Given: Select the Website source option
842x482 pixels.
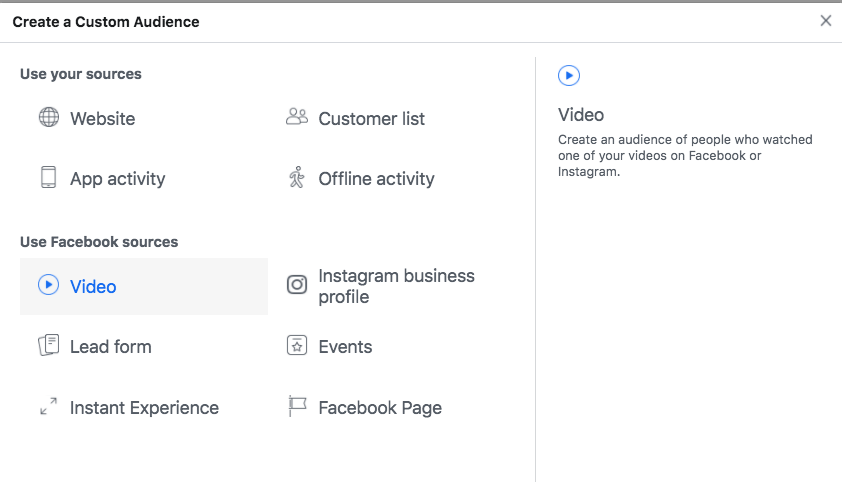Looking at the screenshot, I should coord(103,119).
